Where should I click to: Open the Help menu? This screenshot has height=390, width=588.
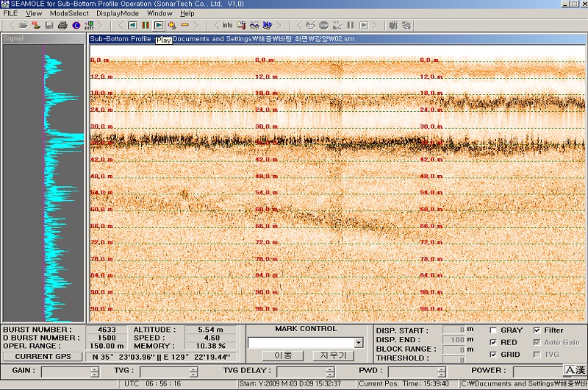(x=187, y=13)
